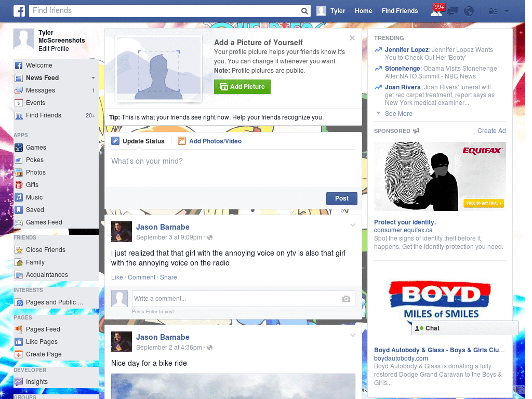Click the Gifts app icon
This screenshot has width=532, height=399.
coord(19,185)
